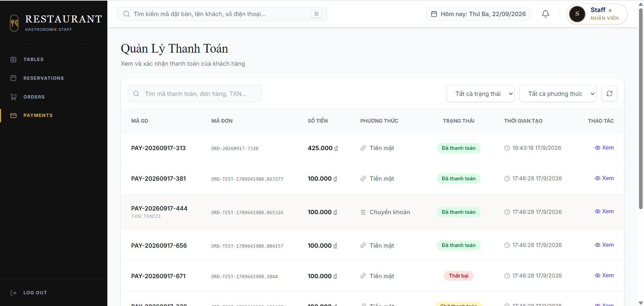
Task: Focus the top reservation search field
Action: (222, 14)
